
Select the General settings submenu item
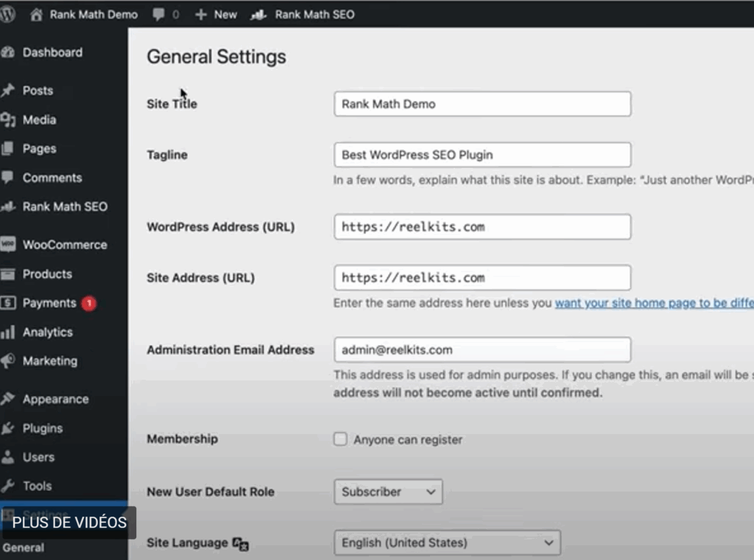(23, 547)
